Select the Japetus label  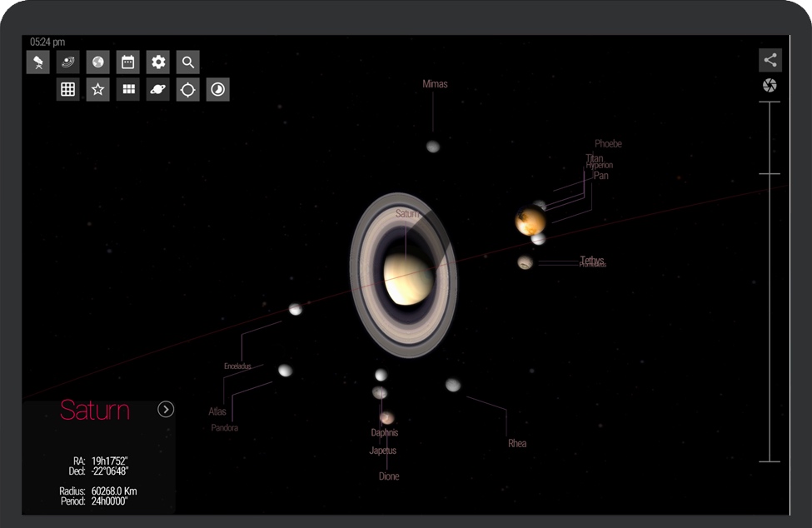point(383,451)
